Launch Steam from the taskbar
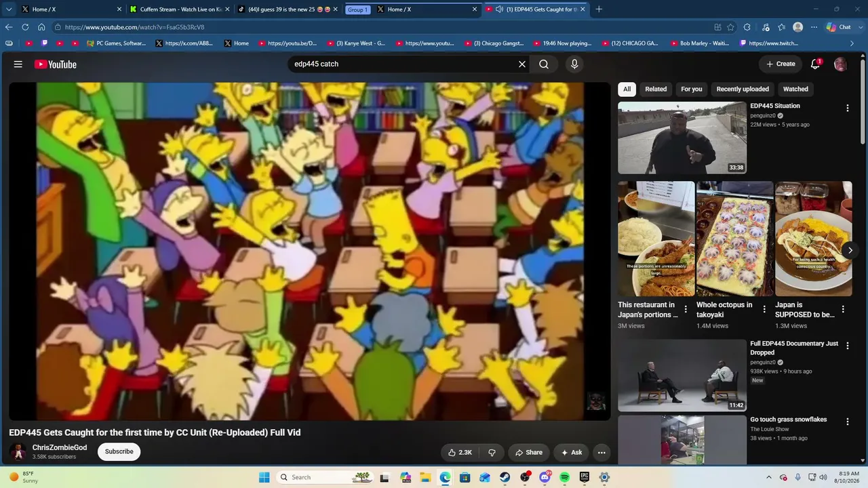 (505, 477)
